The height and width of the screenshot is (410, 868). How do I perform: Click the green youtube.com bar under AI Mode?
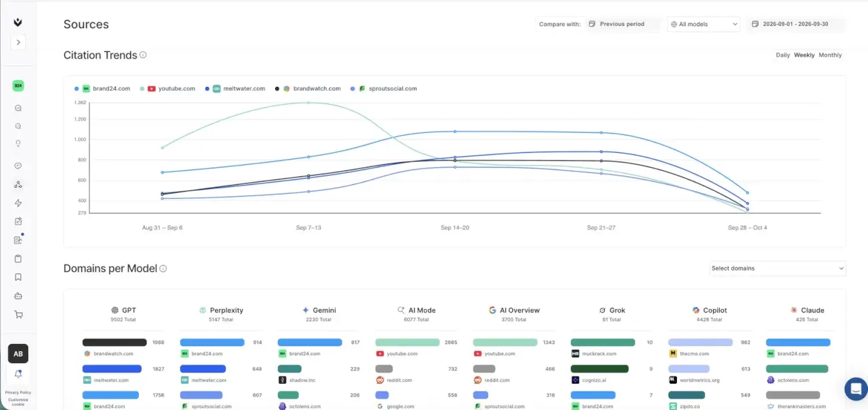click(x=407, y=342)
